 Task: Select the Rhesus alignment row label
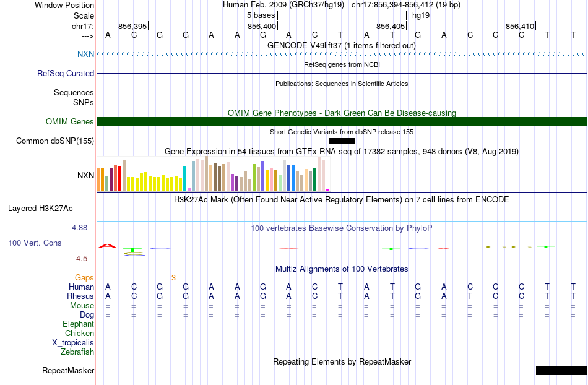80,296
